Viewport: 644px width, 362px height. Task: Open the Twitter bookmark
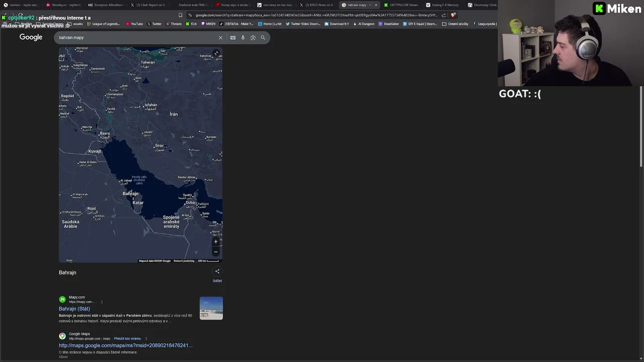154,24
